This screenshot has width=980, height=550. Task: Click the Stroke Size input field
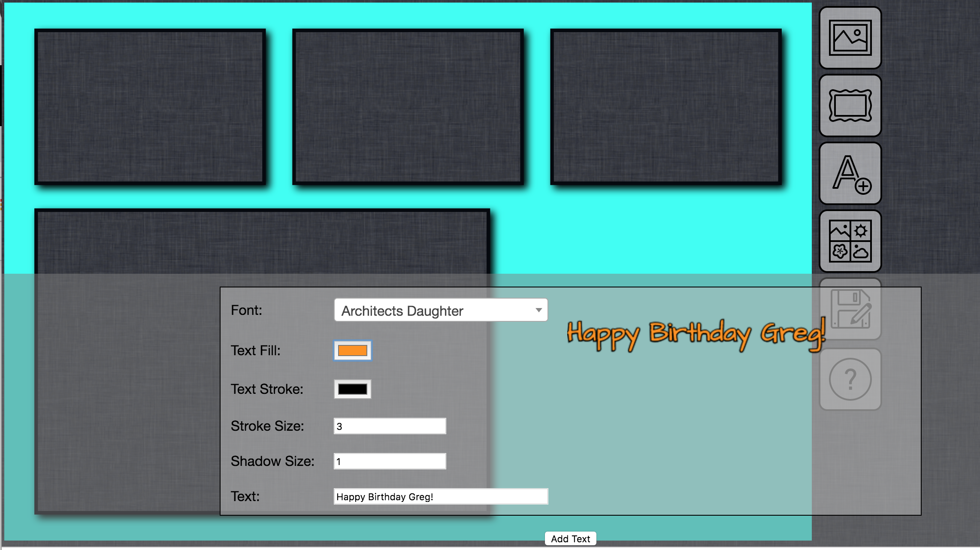(x=389, y=425)
